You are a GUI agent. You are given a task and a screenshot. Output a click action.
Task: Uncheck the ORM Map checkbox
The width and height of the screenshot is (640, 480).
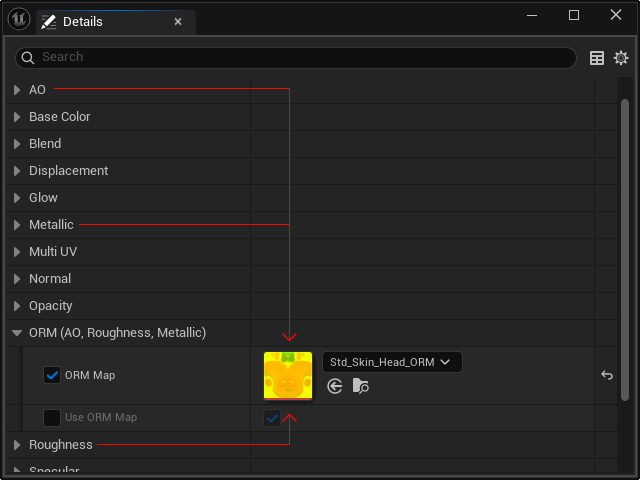coord(52,376)
